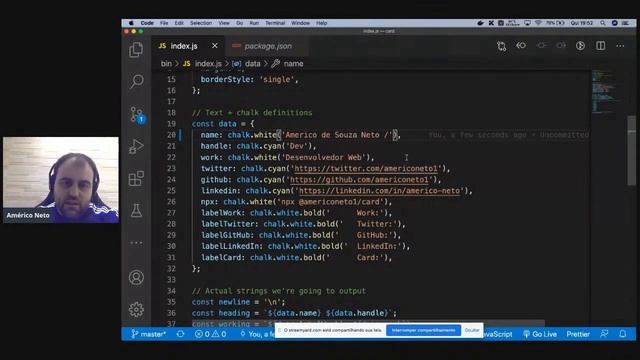Open the Search view in activity bar

tap(136, 81)
